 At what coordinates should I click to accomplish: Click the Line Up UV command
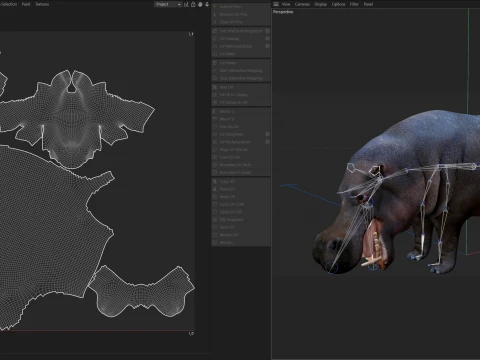point(241,127)
